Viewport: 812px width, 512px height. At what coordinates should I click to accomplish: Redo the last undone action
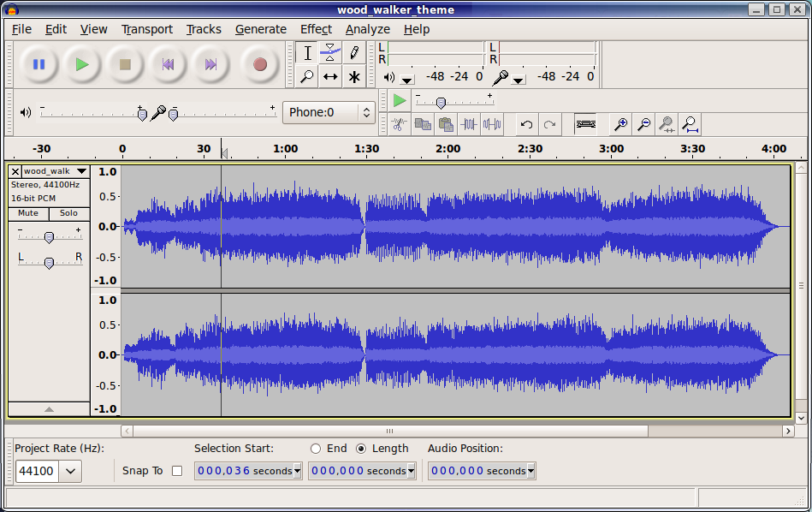coord(550,124)
